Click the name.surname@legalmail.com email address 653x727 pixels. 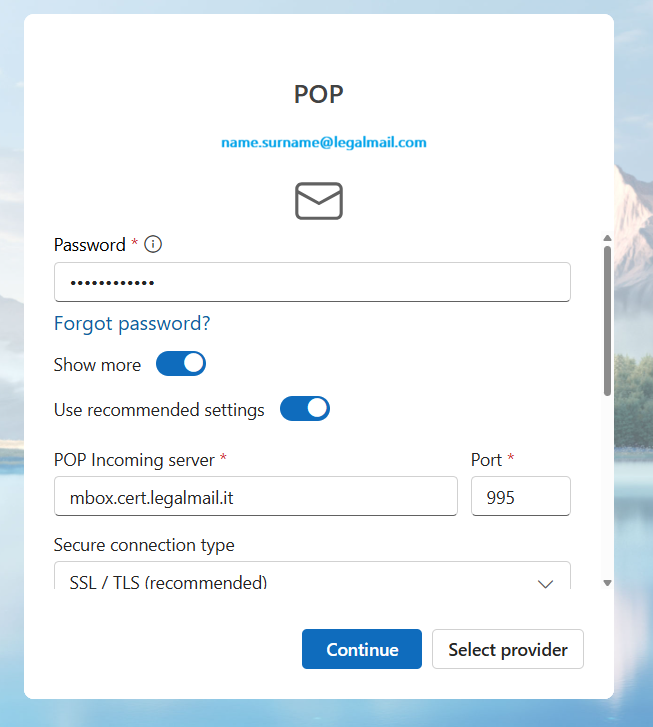324,143
